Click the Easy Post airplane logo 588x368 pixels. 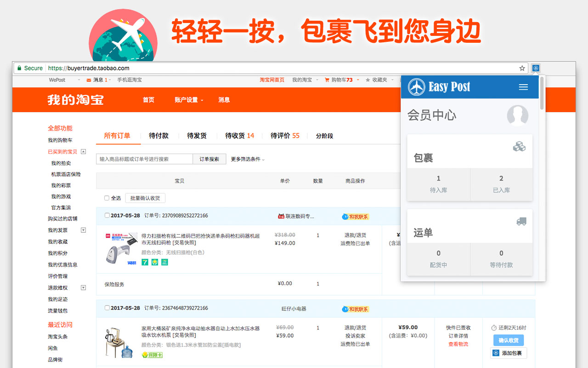pos(417,87)
